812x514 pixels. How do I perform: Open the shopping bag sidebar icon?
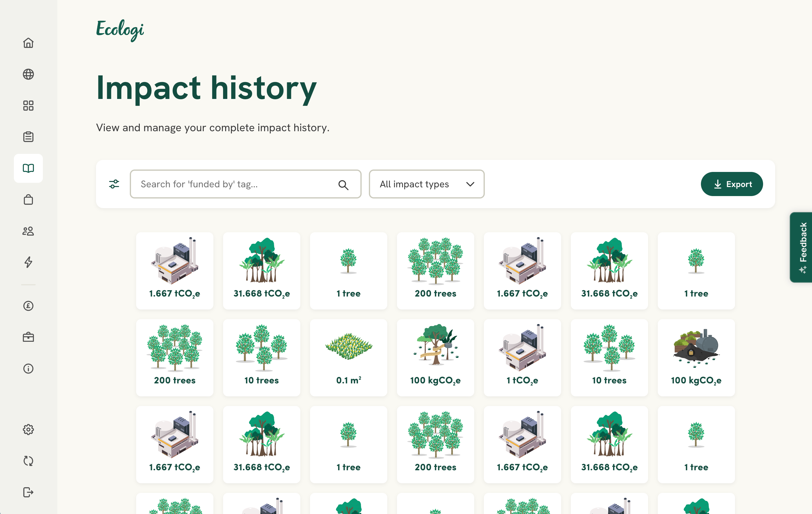tap(28, 199)
